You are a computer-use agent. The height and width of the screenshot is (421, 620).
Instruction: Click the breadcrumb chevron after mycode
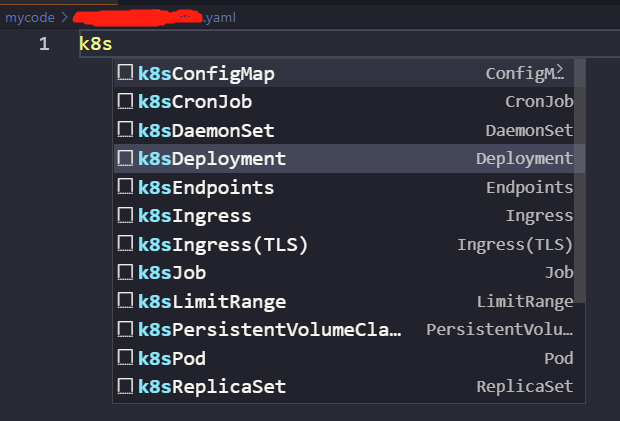(64, 18)
